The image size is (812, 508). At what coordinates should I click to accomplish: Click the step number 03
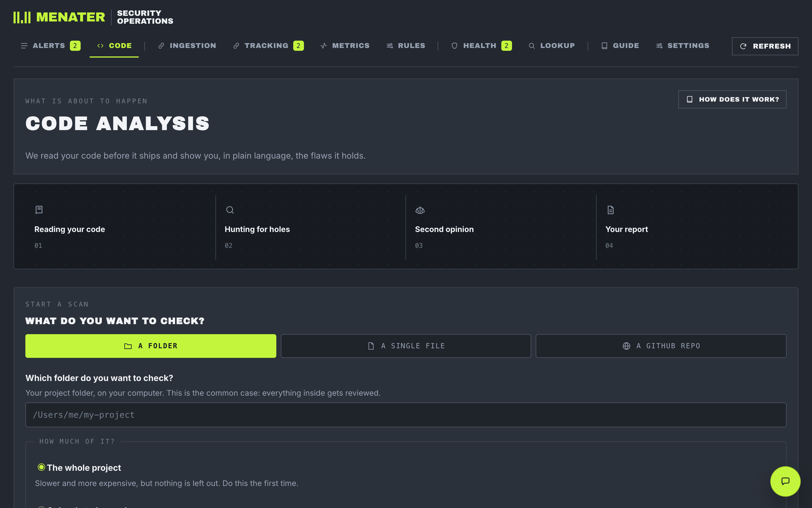(x=419, y=246)
